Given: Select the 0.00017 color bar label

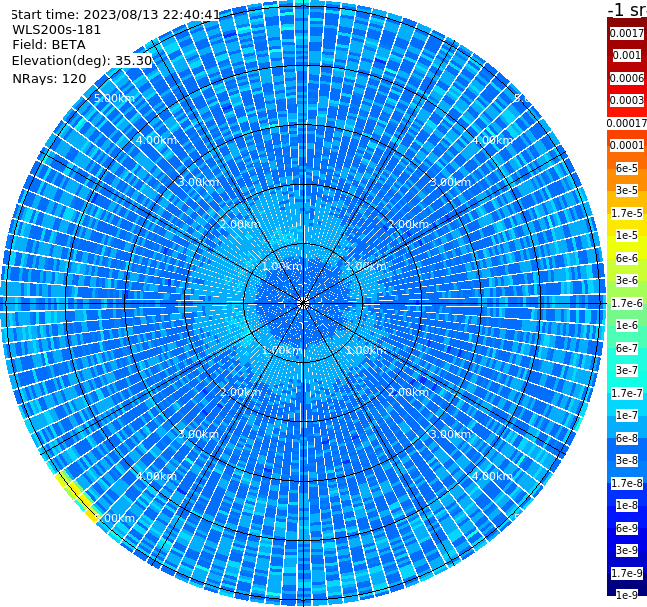Looking at the screenshot, I should pos(627,123).
